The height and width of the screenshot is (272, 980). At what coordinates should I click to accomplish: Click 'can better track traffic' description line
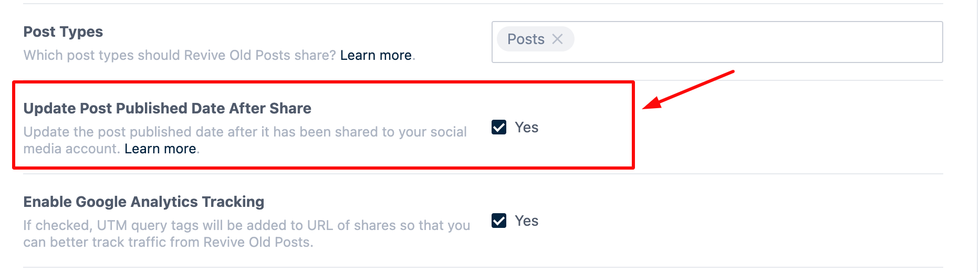tap(168, 242)
